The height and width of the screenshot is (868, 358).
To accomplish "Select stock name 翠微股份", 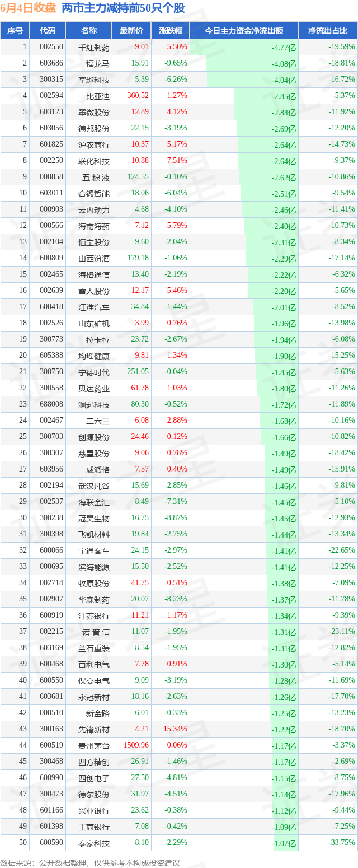I will (94, 112).
